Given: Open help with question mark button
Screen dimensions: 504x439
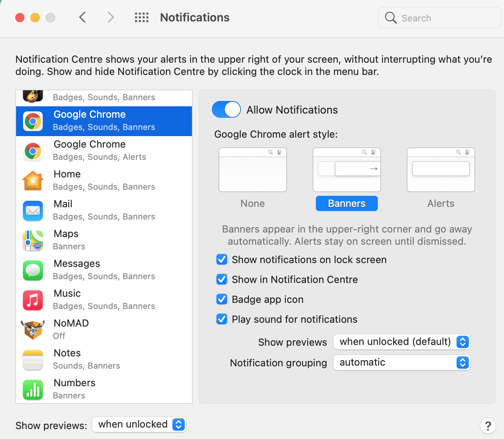Looking at the screenshot, I should [488, 426].
